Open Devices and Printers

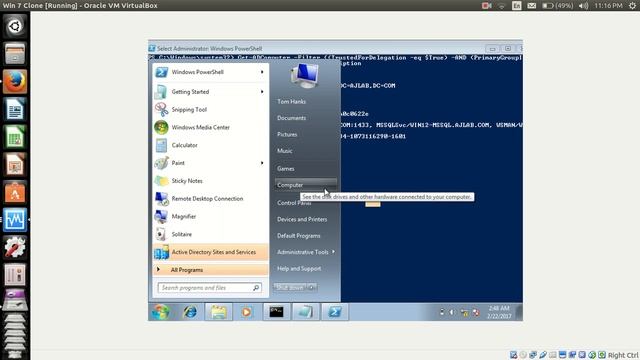(x=302, y=219)
